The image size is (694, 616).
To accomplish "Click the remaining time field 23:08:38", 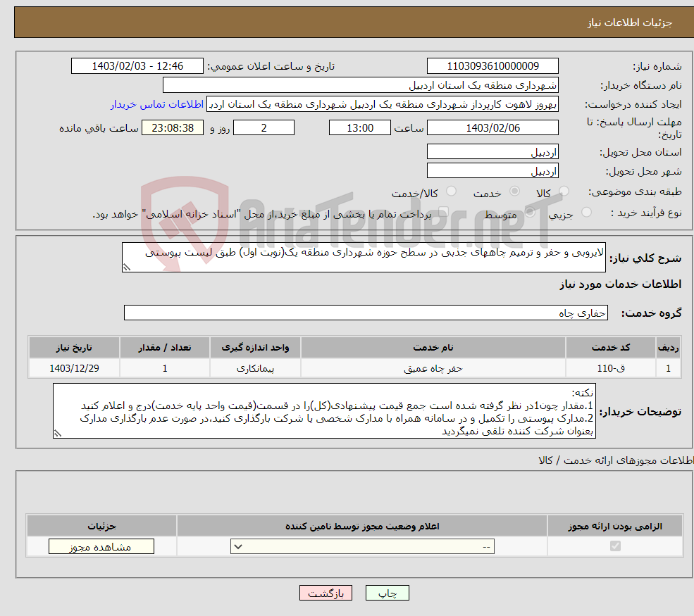I will 173,128.
